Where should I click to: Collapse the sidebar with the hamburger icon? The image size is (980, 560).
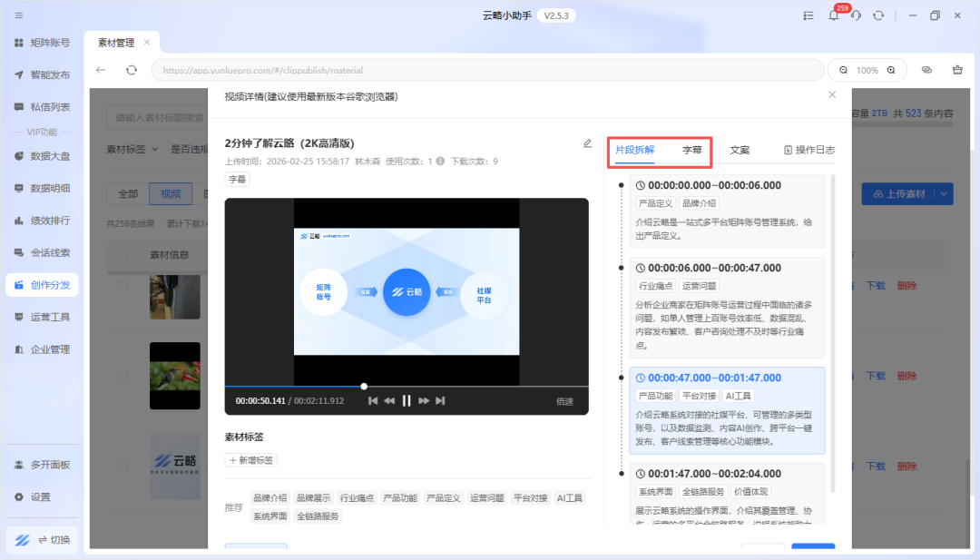click(19, 15)
